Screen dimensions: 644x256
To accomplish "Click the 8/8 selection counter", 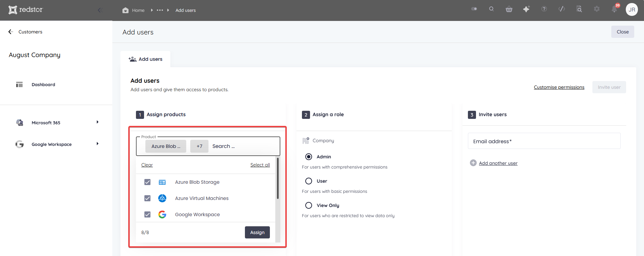I will (145, 232).
